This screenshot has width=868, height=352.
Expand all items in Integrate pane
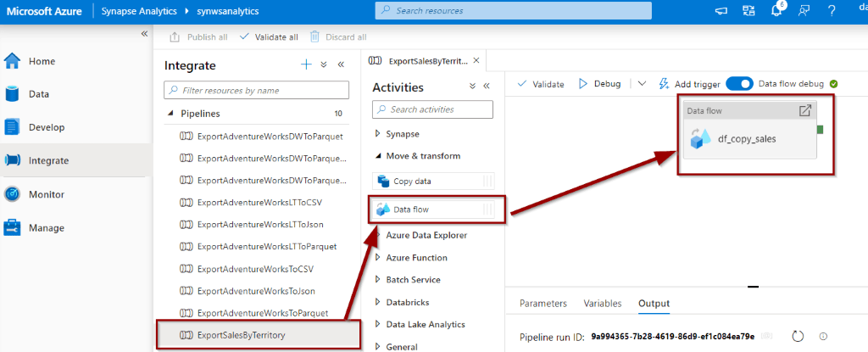point(324,64)
